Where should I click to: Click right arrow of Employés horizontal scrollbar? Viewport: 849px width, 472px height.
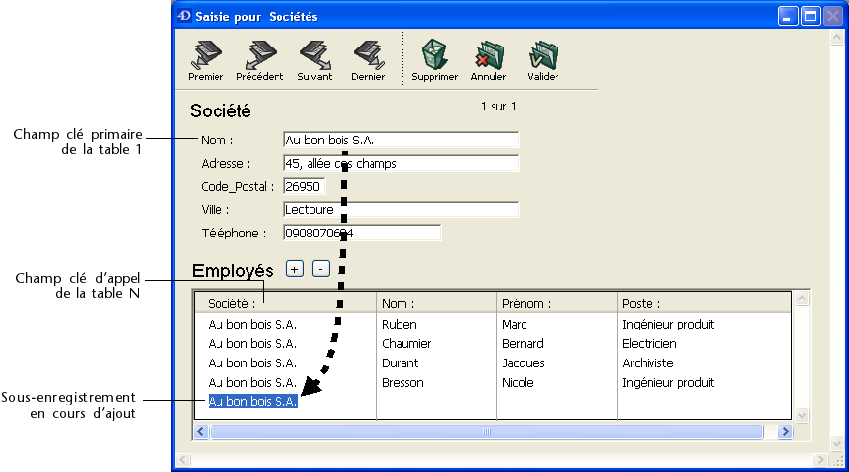[785, 431]
